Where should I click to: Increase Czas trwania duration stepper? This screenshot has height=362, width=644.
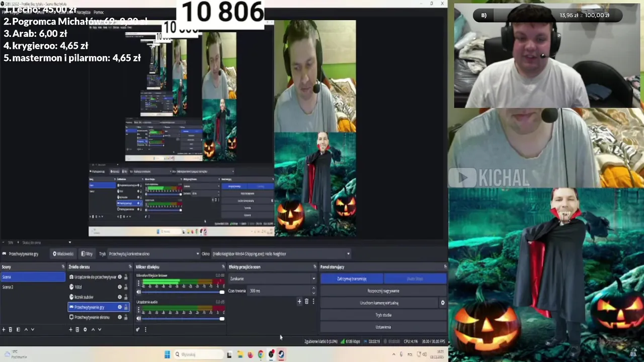point(313,288)
